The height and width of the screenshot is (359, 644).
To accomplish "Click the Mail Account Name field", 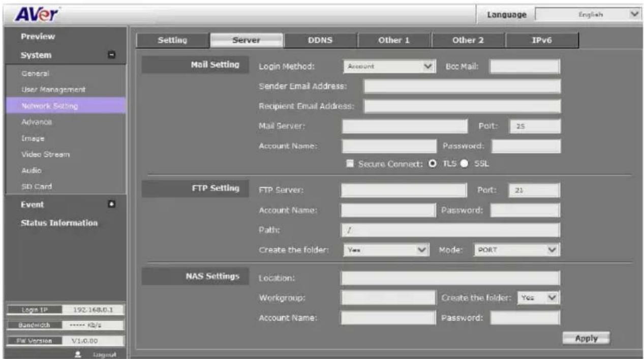I will click(389, 146).
